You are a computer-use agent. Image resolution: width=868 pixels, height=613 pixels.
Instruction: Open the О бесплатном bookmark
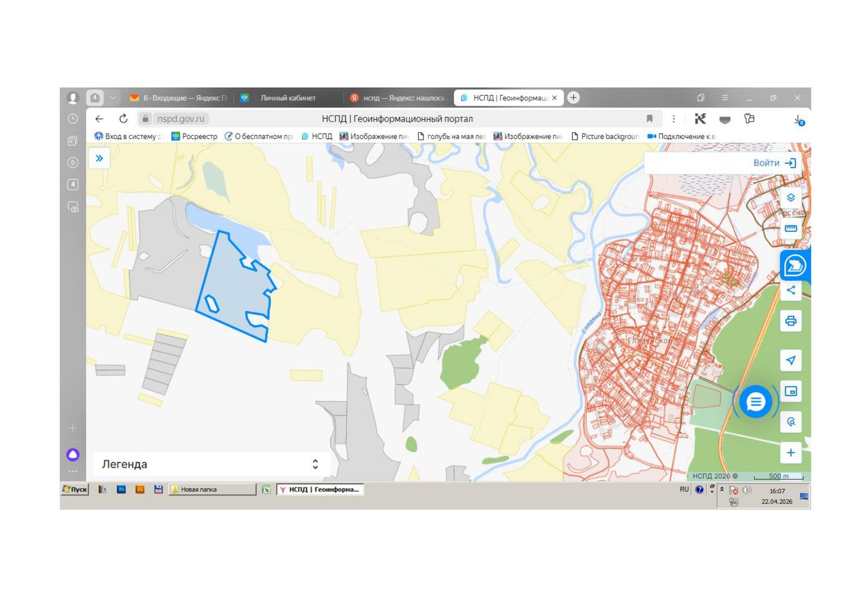259,136
